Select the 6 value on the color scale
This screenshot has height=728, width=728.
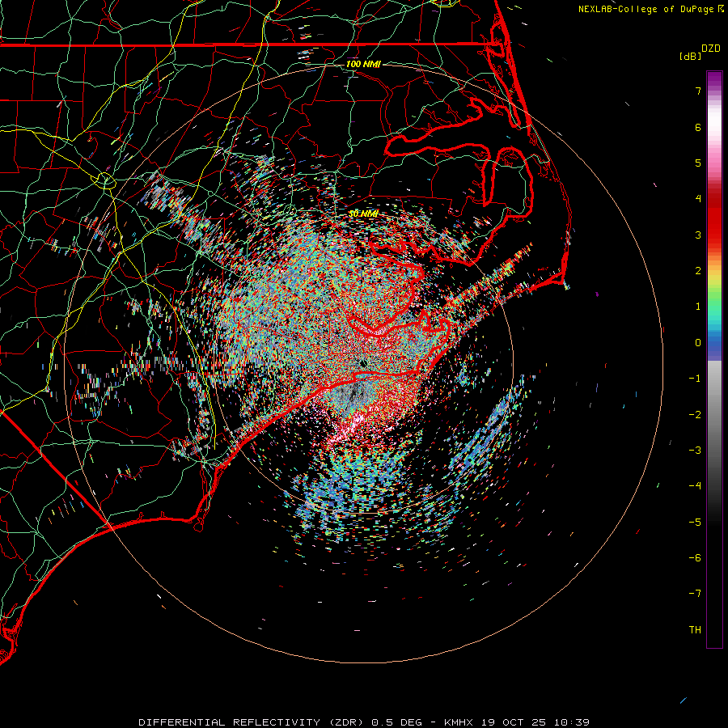698,127
